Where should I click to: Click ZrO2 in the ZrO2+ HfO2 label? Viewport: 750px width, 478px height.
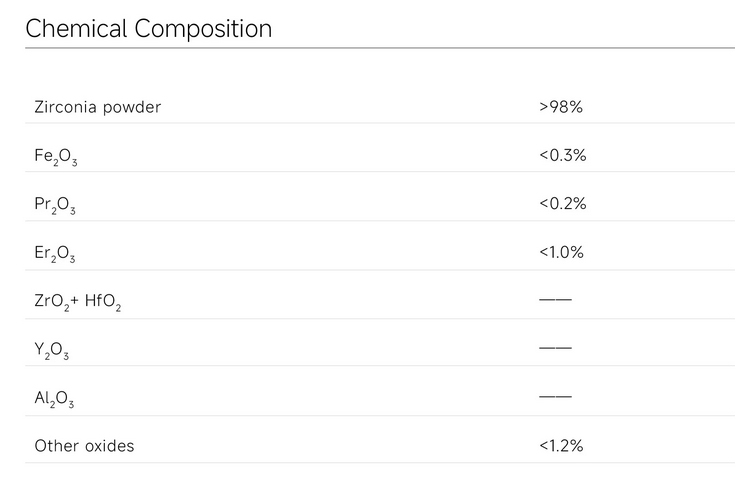coord(51,302)
